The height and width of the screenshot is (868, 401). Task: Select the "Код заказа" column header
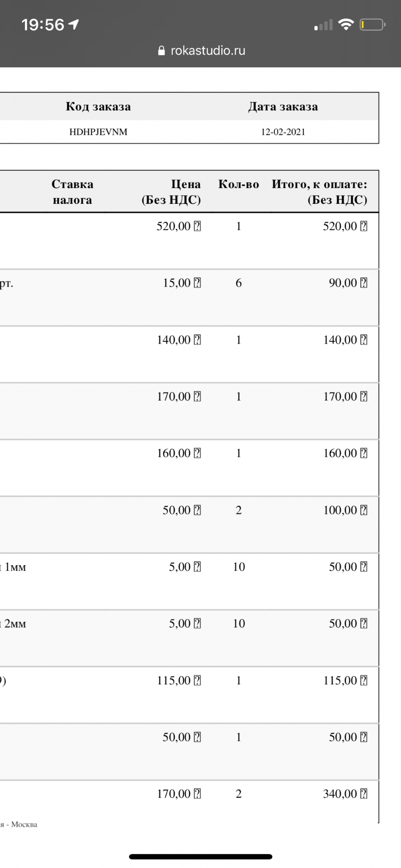[98, 107]
